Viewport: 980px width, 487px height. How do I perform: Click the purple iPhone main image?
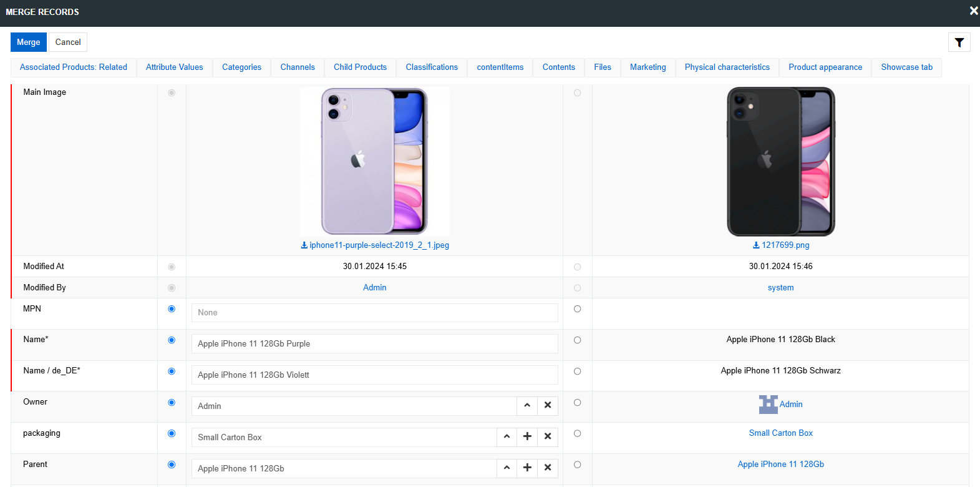pos(375,161)
